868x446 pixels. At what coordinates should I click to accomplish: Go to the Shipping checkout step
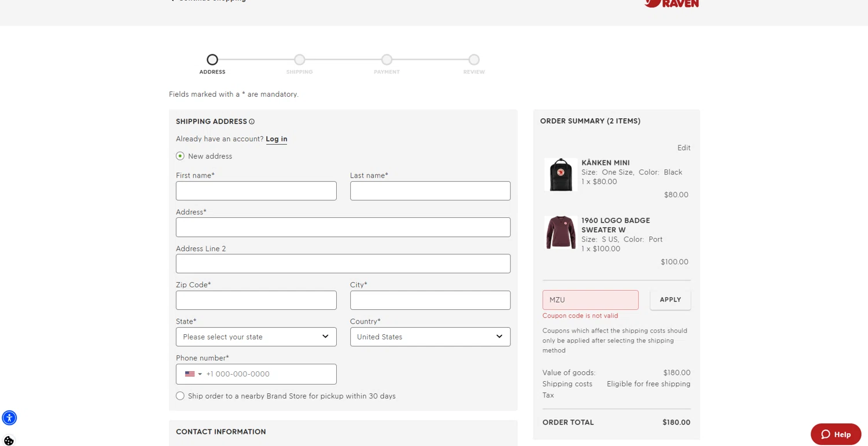299,60
